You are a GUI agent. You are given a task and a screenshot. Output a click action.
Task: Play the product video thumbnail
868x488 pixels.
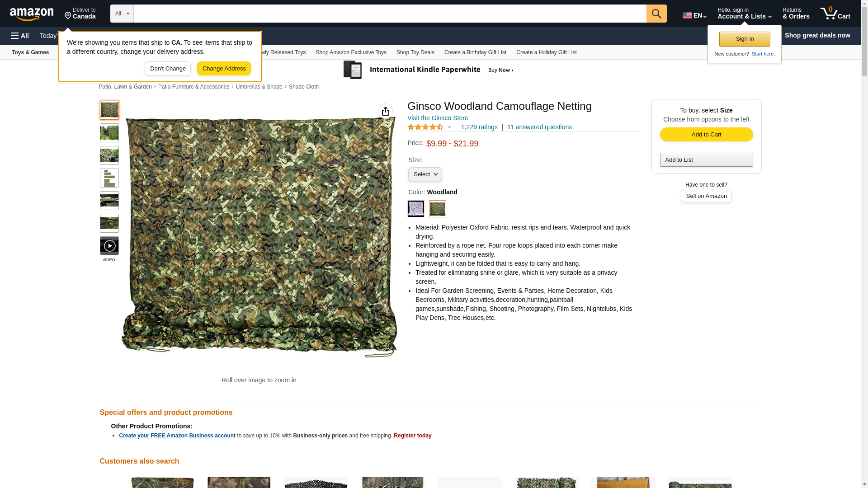109,246
